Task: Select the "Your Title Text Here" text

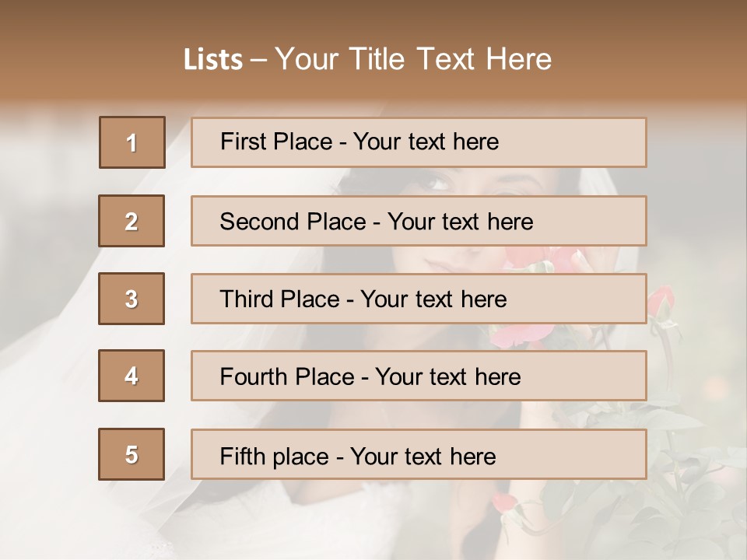Action: tap(413, 60)
